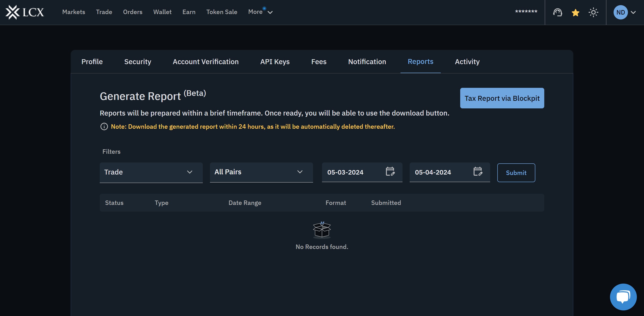The width and height of the screenshot is (644, 316).
Task: Open Markets in the top navigation
Action: [74, 12]
